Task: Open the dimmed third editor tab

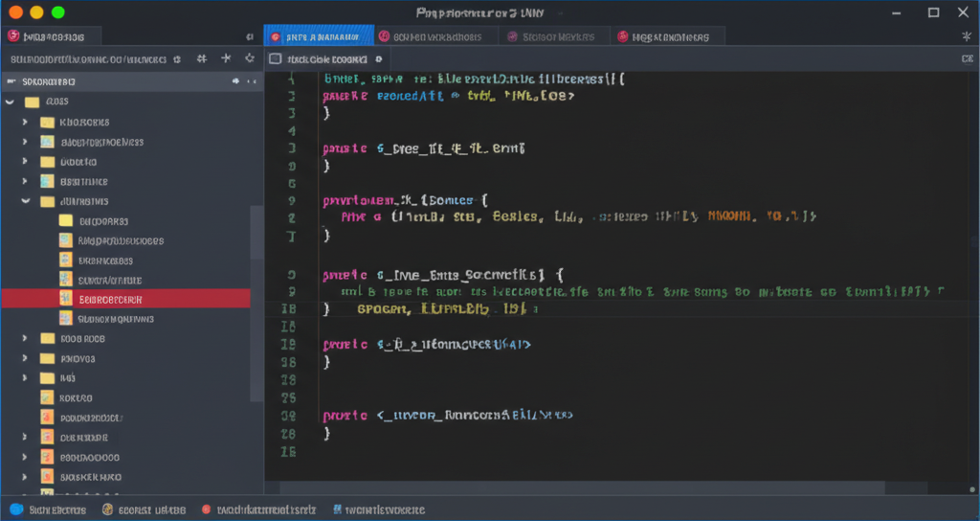Action: [554, 36]
